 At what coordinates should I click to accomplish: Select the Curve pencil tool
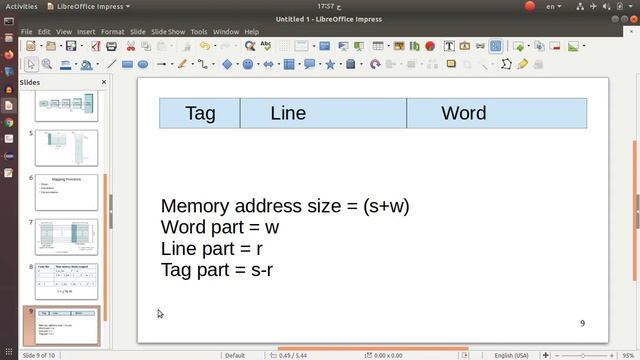coord(182,64)
